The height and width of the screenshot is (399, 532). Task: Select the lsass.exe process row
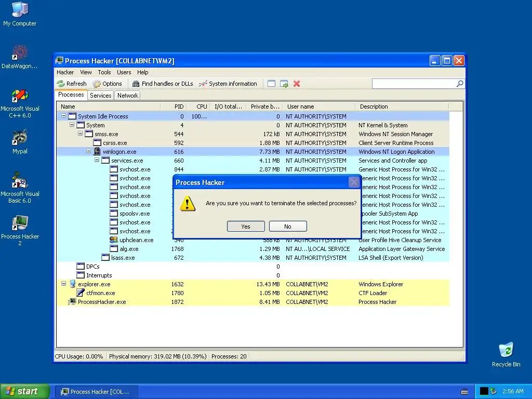click(x=253, y=258)
